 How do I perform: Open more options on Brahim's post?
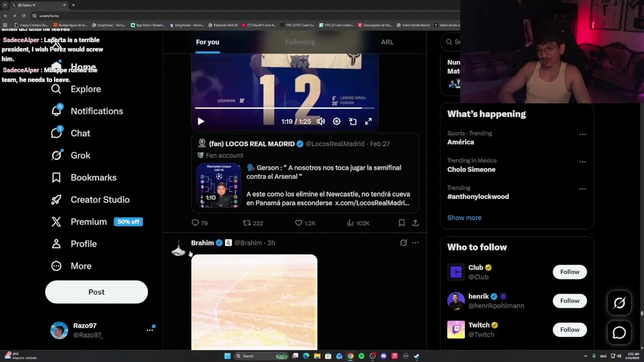click(x=415, y=243)
